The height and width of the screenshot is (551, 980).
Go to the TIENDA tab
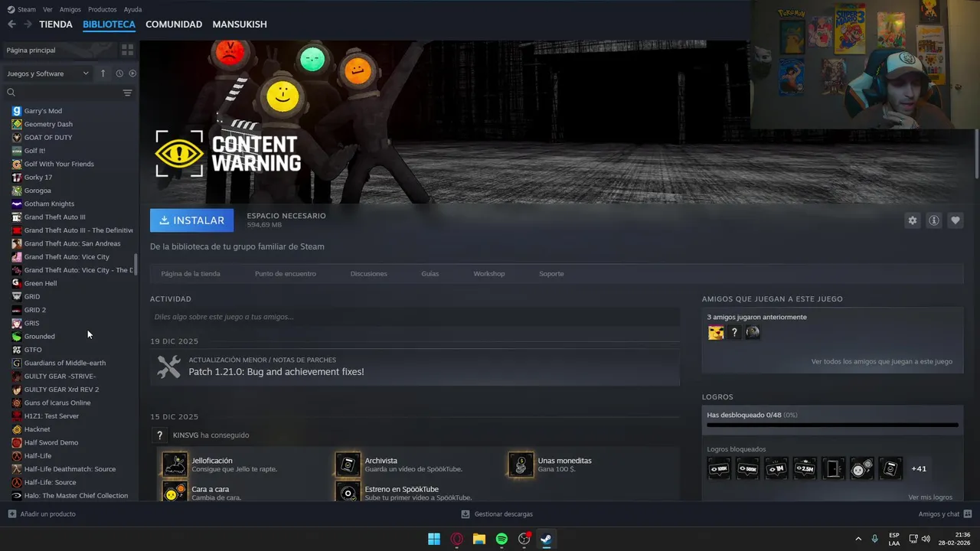pyautogui.click(x=56, y=24)
